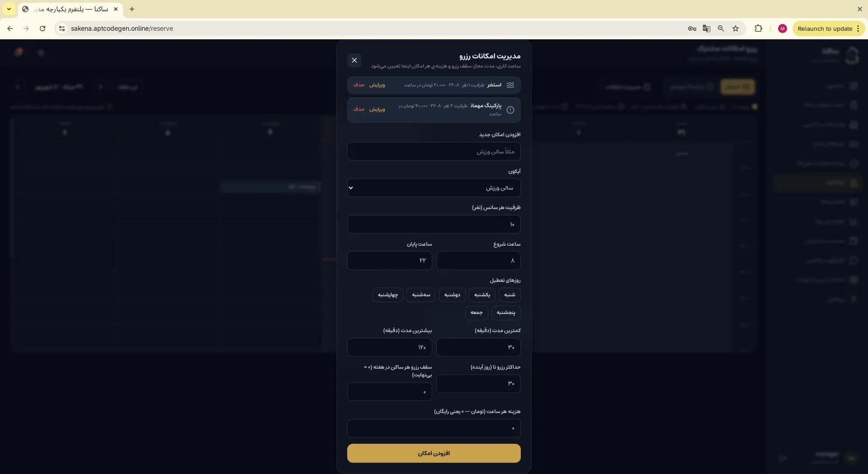Screen dimensions: 868x474
Task: Click the zoom magnifier icon in address bar
Action: click(x=721, y=28)
